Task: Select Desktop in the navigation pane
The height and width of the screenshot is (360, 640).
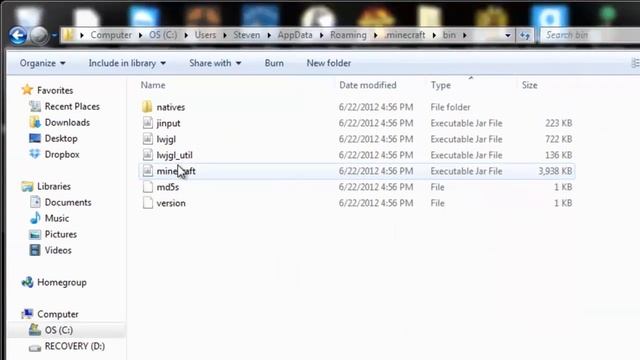Action: tap(61, 138)
